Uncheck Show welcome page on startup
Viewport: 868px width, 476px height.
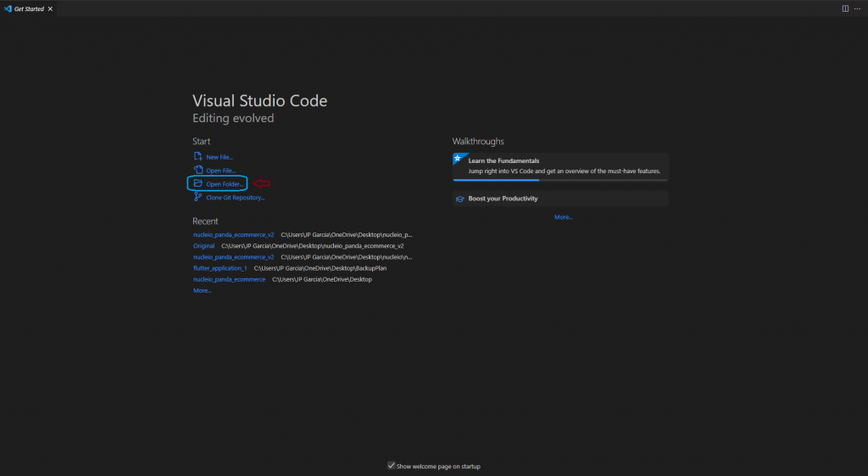click(x=392, y=466)
